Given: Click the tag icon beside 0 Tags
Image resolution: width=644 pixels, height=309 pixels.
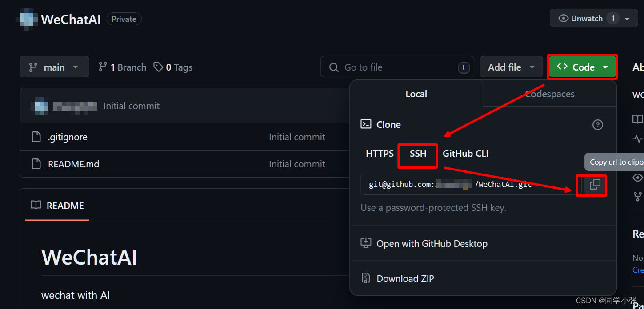Looking at the screenshot, I should (158, 67).
